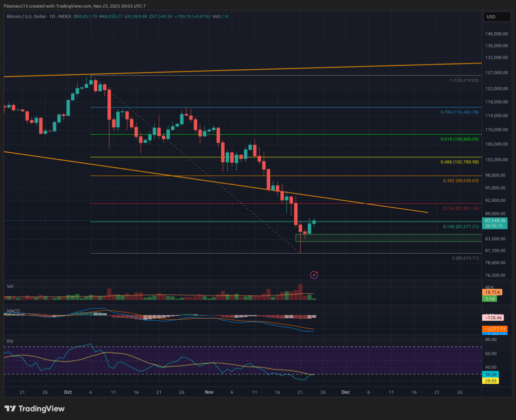Click the TradingView logo at the bottom left
Viewport: 516px width, 420px height.
coord(35,408)
